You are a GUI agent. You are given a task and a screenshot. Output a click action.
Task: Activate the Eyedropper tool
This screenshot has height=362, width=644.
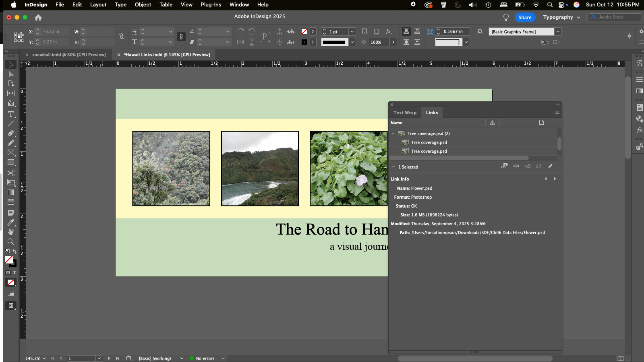pos(11,222)
